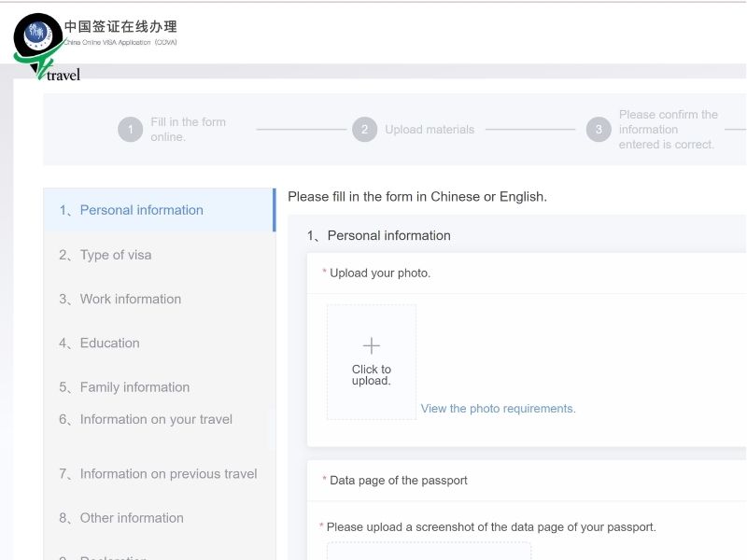Click 'Fill in the form online' step

point(188,130)
